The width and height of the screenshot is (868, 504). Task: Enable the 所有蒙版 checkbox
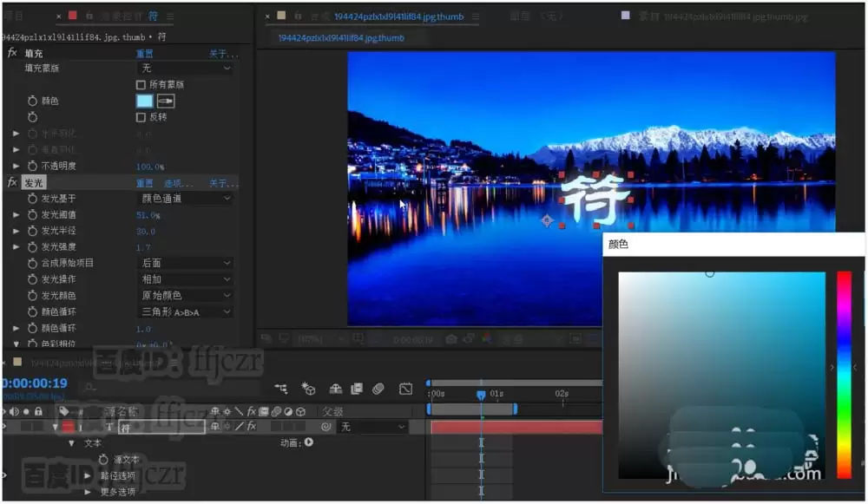pyautogui.click(x=141, y=85)
